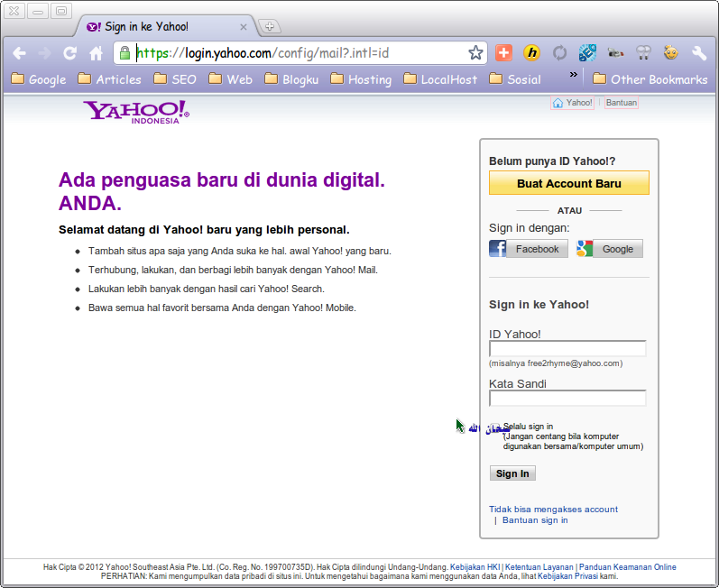Click the address bar URL field

pyautogui.click(x=300, y=53)
